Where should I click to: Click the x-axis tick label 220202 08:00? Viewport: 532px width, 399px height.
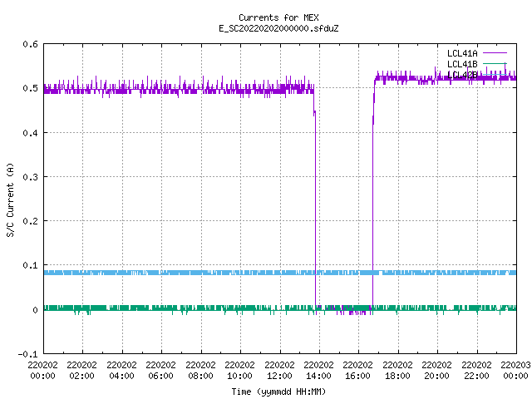pos(200,370)
